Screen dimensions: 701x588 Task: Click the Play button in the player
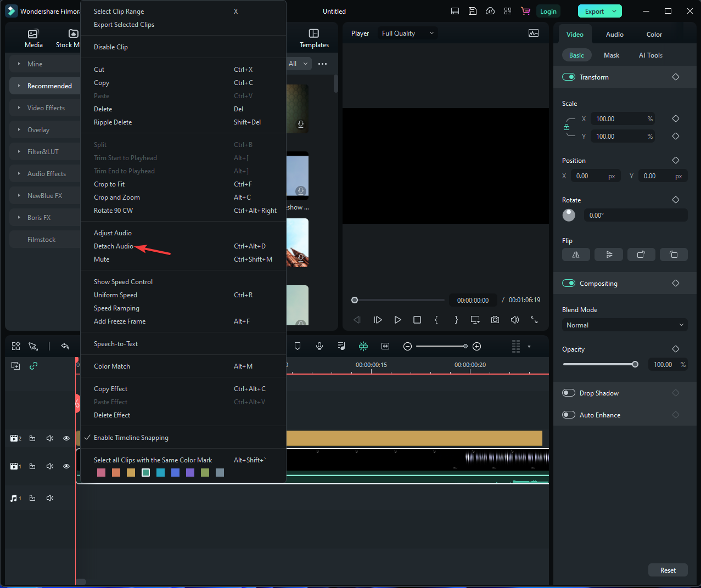pos(397,320)
